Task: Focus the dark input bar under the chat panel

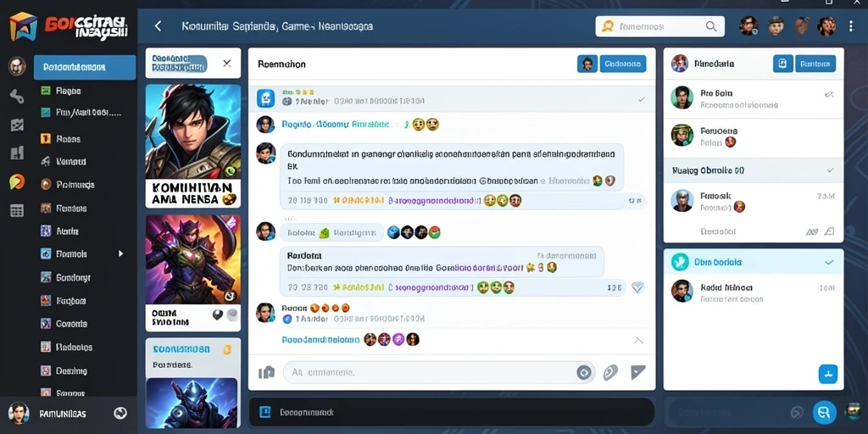Action: click(452, 413)
